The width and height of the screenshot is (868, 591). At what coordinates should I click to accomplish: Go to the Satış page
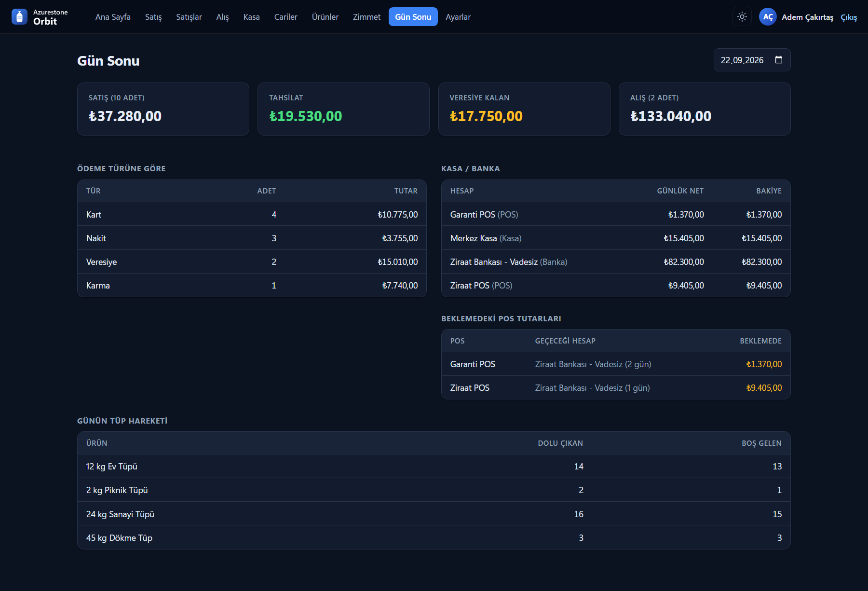[x=153, y=17]
